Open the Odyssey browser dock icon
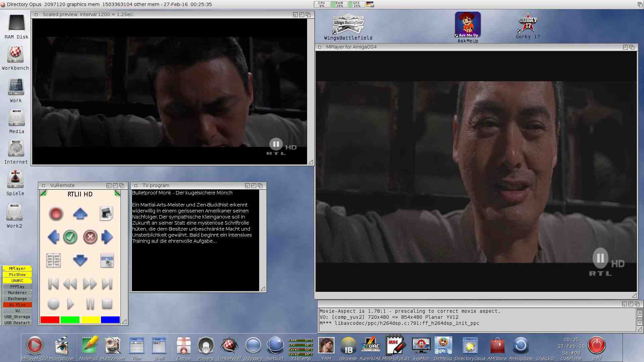The height and width of the screenshot is (362, 644). tap(253, 346)
